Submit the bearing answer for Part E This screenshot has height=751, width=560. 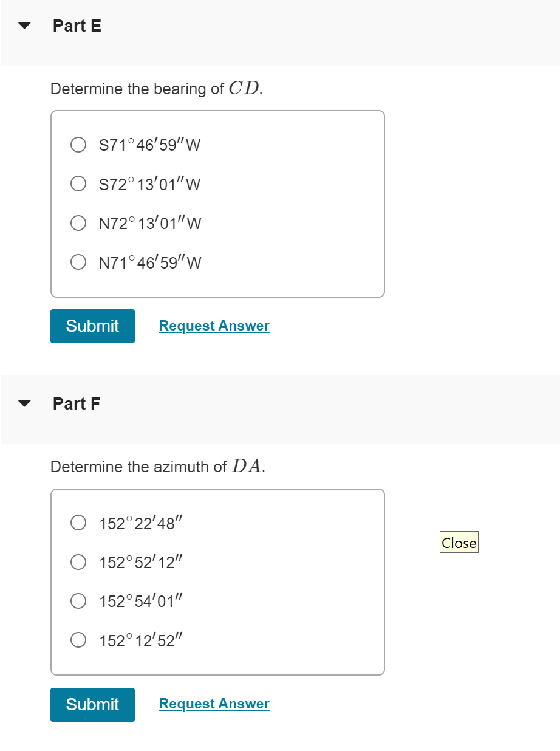(92, 326)
